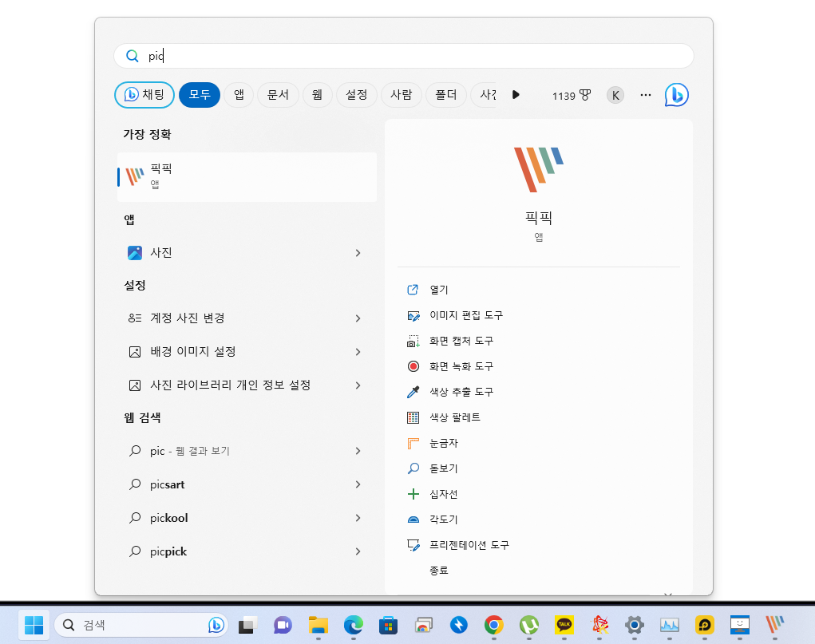Switch to the 폴더 filter tab
The height and width of the screenshot is (644, 815).
[446, 95]
